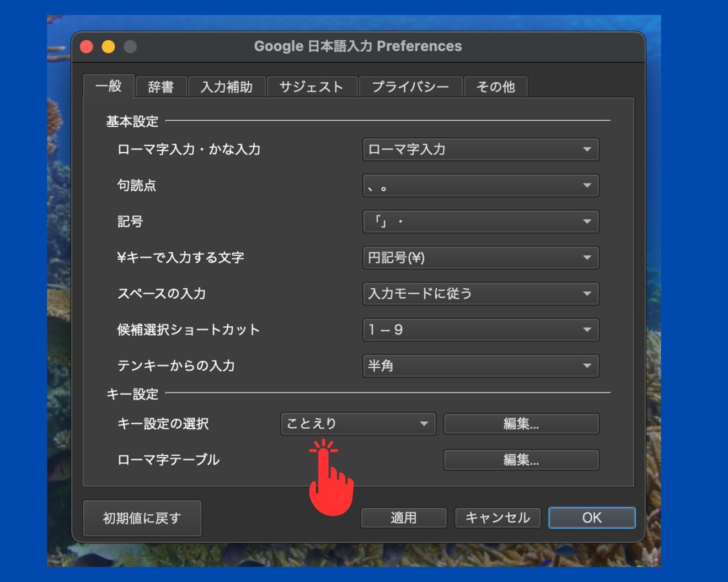Click the 初期値に戻す button
Screen dimensions: 728x582
(x=142, y=518)
